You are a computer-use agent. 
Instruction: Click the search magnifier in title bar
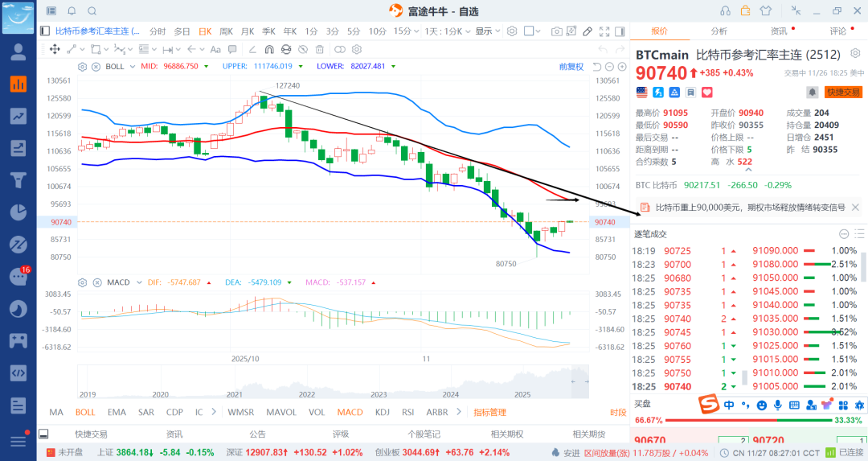[x=92, y=11]
